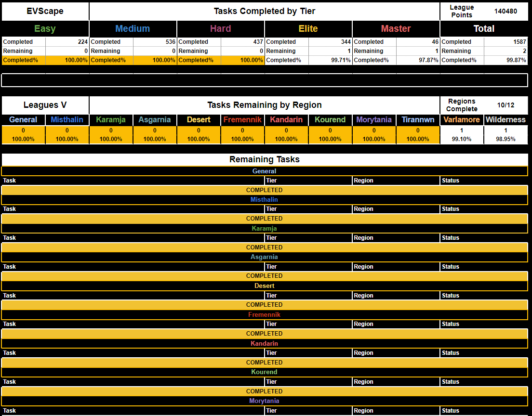
Task: Click the Wilderness region column header
Action: click(x=505, y=120)
